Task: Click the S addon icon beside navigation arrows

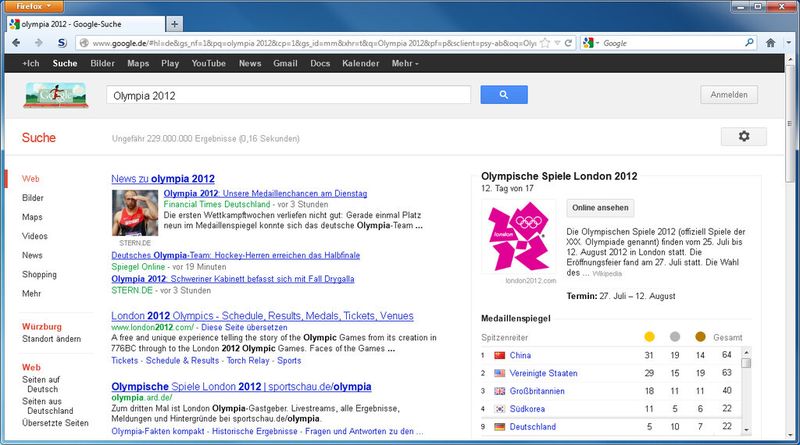Action: (x=62, y=43)
